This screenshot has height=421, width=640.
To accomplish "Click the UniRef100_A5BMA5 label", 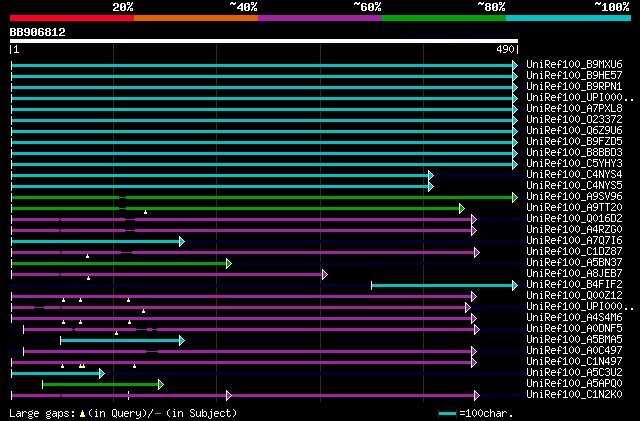I will pos(574,340).
